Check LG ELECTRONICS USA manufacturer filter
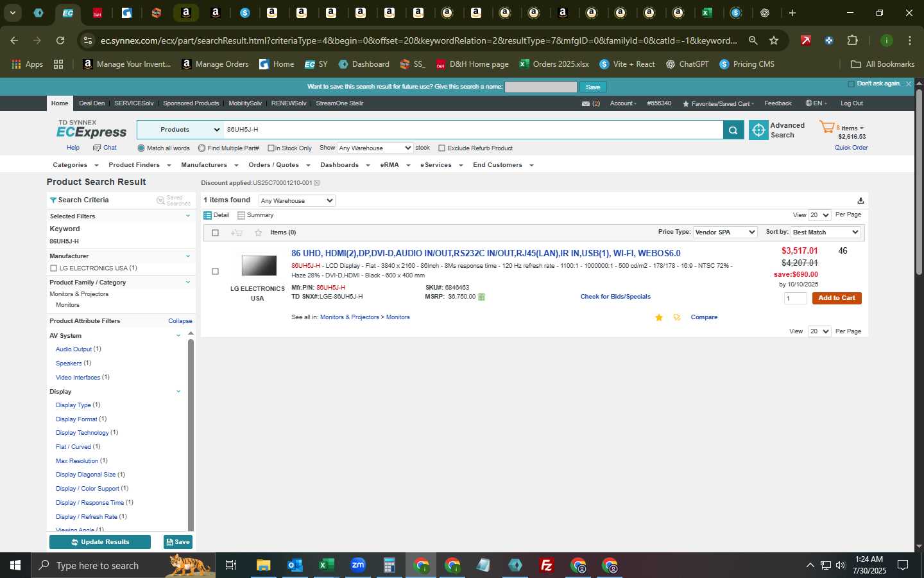 point(53,268)
